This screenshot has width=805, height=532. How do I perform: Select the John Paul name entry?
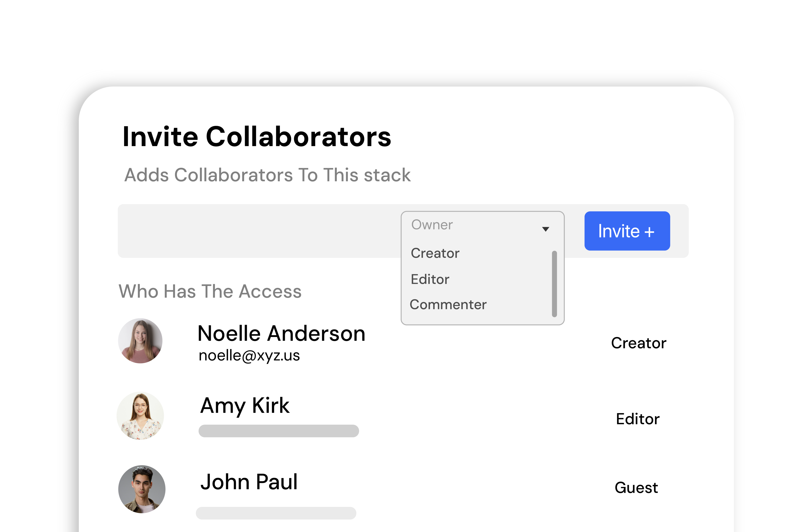249,482
